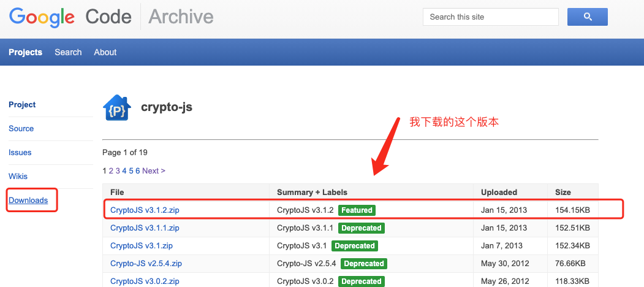The image size is (644, 287).
Task: Open the Projects nav item
Action: pyautogui.click(x=26, y=52)
